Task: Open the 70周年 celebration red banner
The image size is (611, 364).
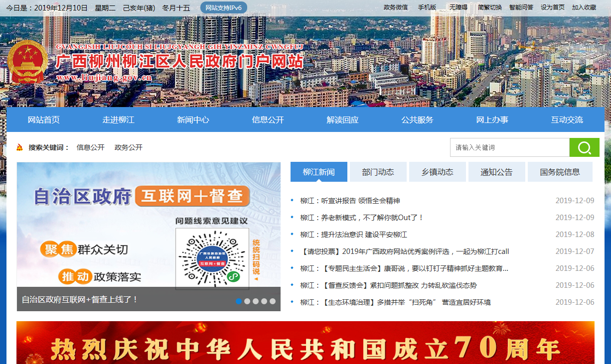Action: pos(305,343)
